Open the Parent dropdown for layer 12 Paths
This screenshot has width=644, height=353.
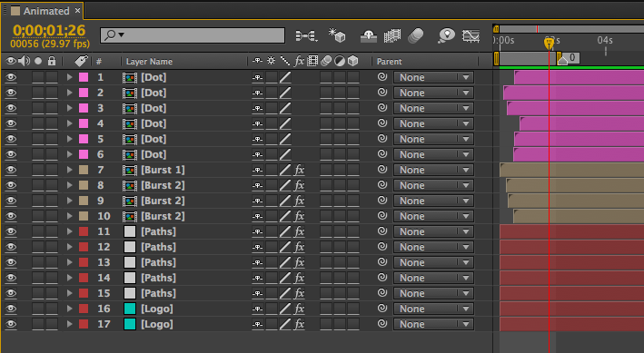click(433, 247)
